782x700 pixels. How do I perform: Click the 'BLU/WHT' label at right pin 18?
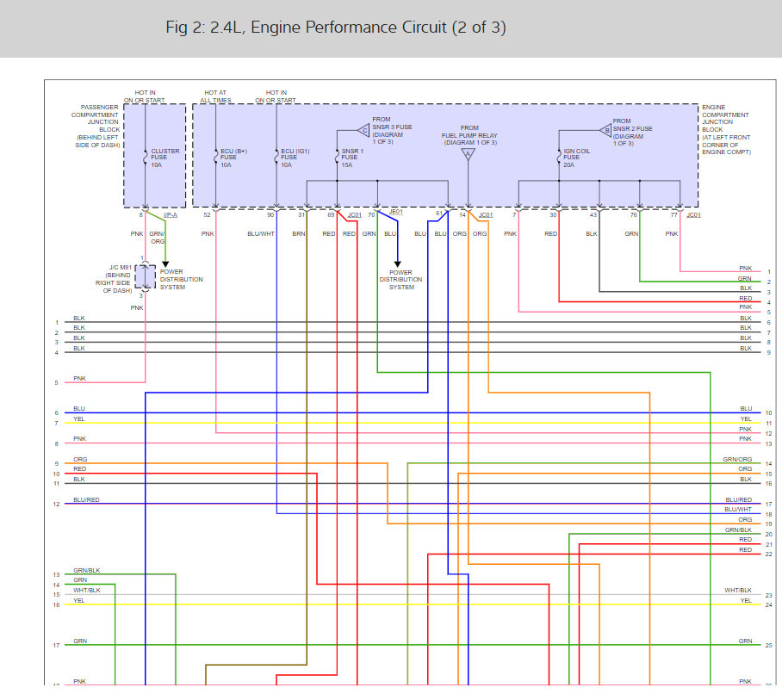click(738, 510)
